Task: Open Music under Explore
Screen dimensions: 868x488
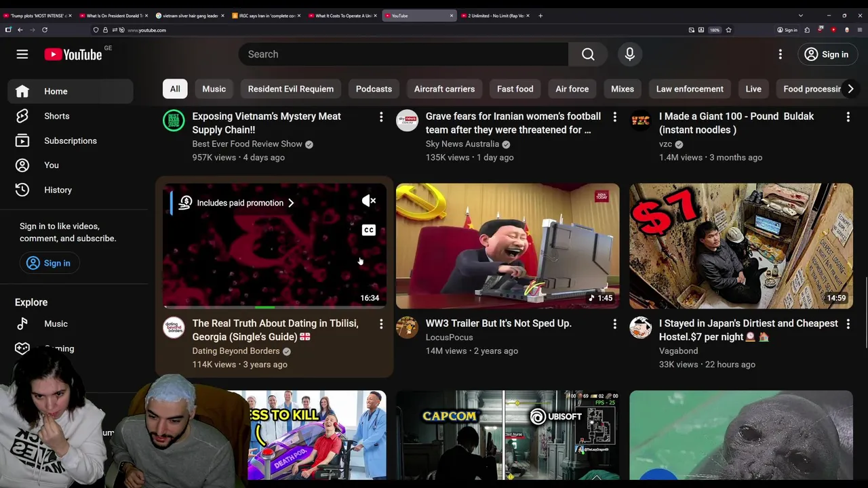Action: [x=71, y=324]
